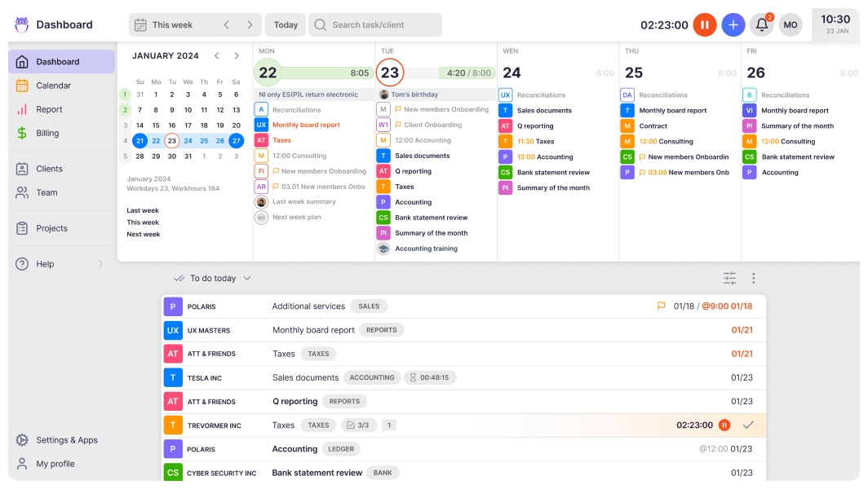Click the ACCOUNTING tag on Sales documents
The image size is (868, 489).
[x=372, y=377]
